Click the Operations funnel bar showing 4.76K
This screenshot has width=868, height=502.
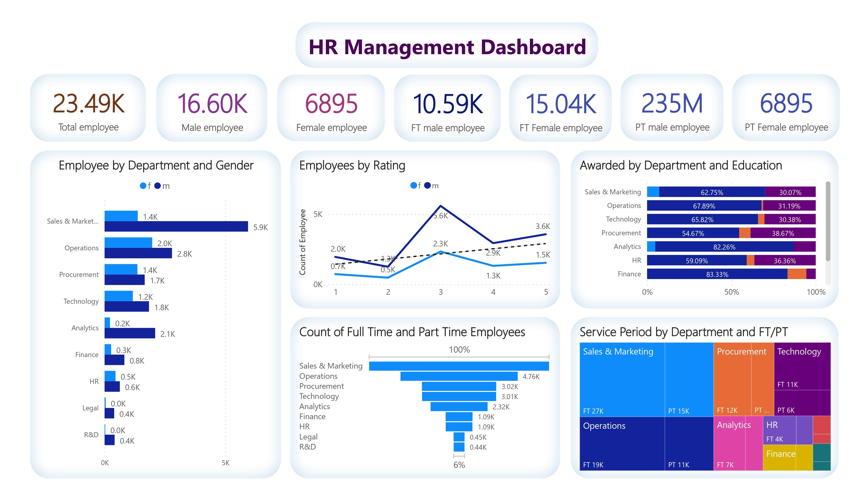tap(459, 376)
